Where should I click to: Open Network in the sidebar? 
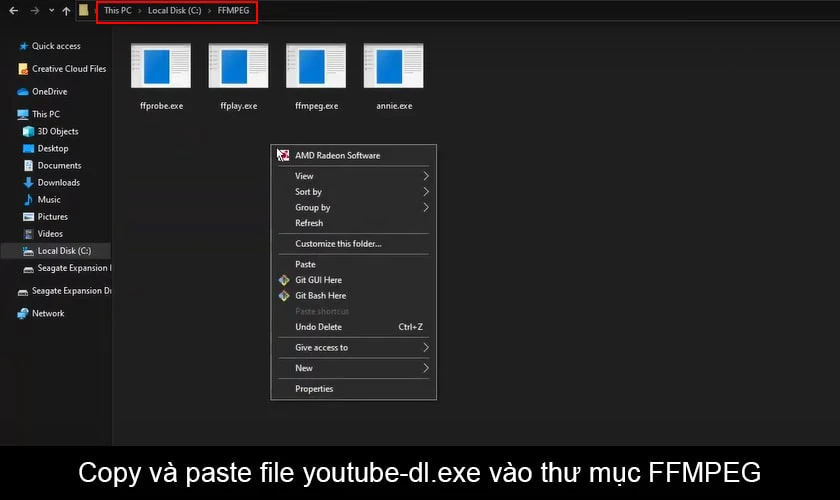point(48,314)
